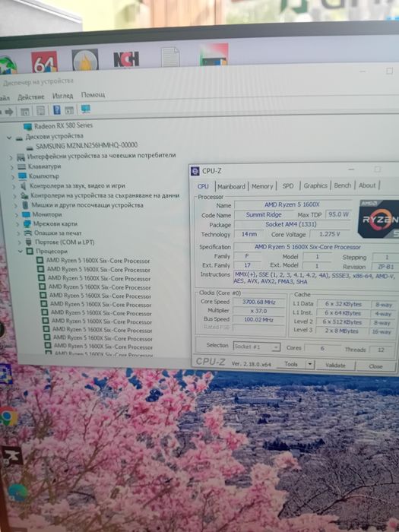Open the Действие menu in Device Manager

point(31,97)
